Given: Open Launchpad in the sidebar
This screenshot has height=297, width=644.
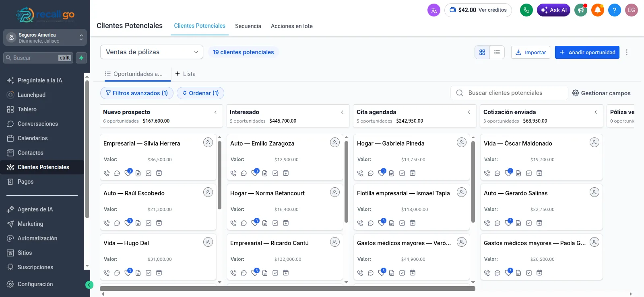Looking at the screenshot, I should [x=31, y=95].
